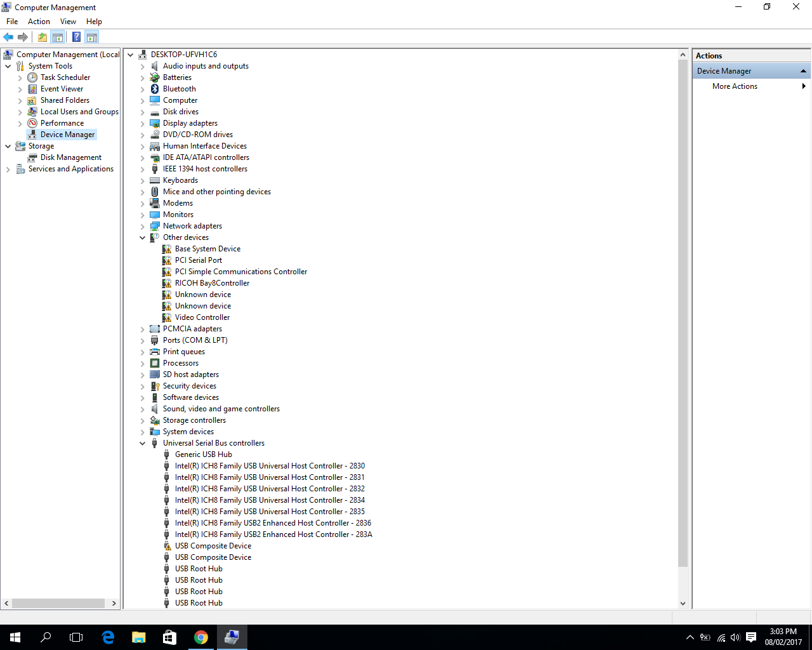This screenshot has width=812, height=650.
Task: Click the left pane horizontal scrollbar thumb
Action: [58, 603]
